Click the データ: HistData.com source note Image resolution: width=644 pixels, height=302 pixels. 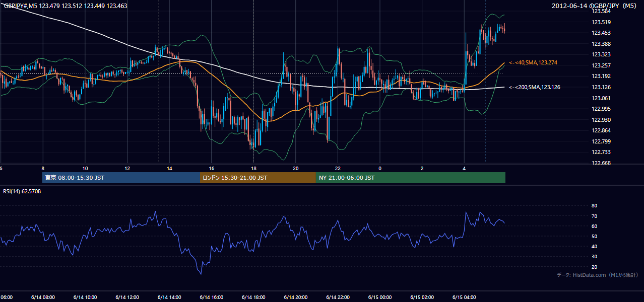598,275
